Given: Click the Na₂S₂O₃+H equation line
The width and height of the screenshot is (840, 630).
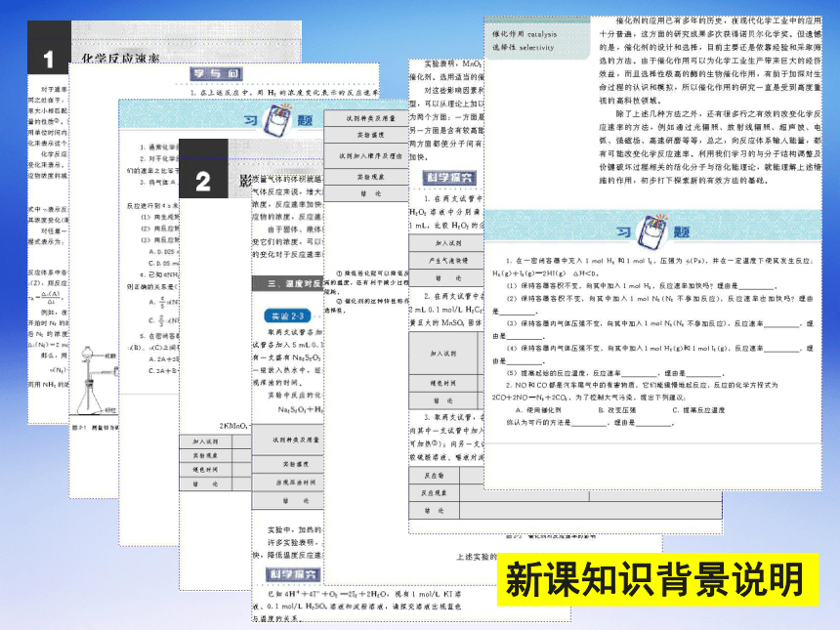Looking at the screenshot, I should coord(301,409).
